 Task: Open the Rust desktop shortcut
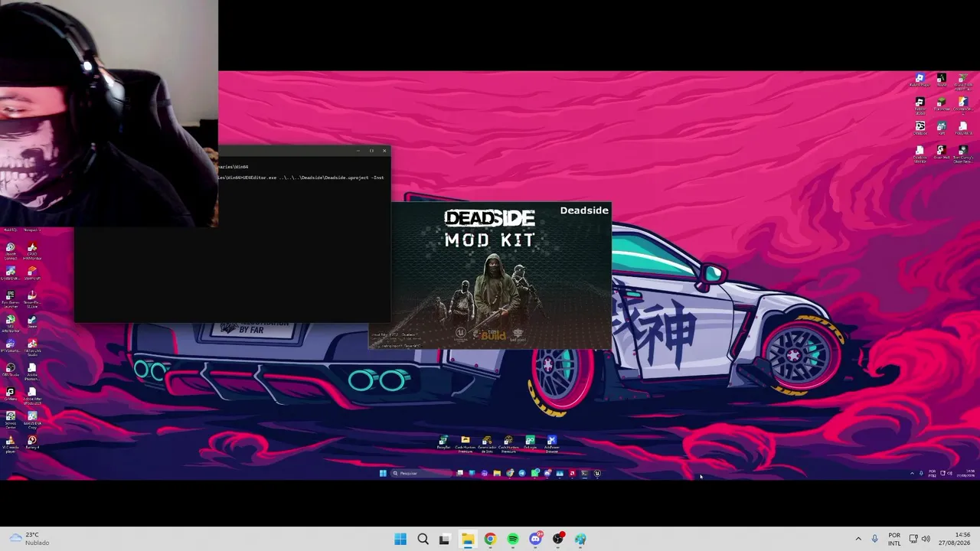[942, 128]
